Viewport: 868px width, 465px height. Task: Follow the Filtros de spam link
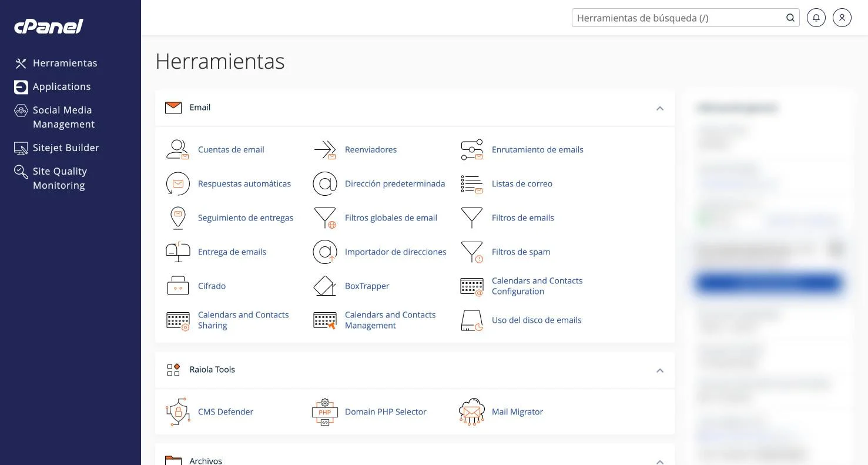point(521,252)
